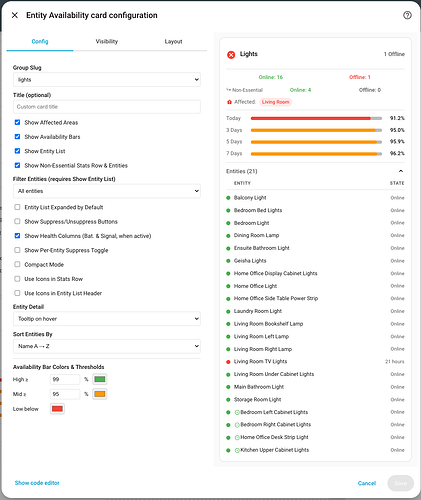Uncheck Show Availability Bars
The image size is (421, 500).
point(17,137)
